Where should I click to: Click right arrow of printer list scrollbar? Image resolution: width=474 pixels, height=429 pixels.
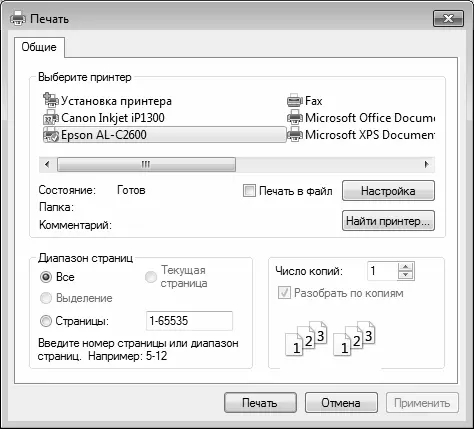426,164
